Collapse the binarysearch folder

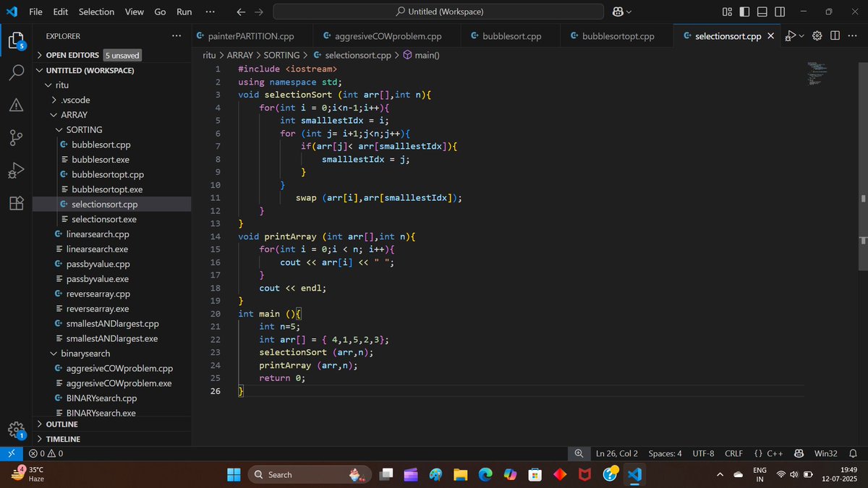pos(112,354)
